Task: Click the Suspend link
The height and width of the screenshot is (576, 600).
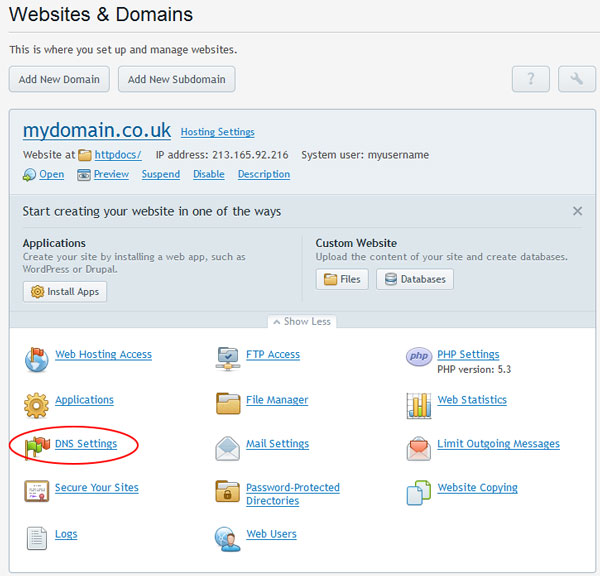Action: click(161, 175)
